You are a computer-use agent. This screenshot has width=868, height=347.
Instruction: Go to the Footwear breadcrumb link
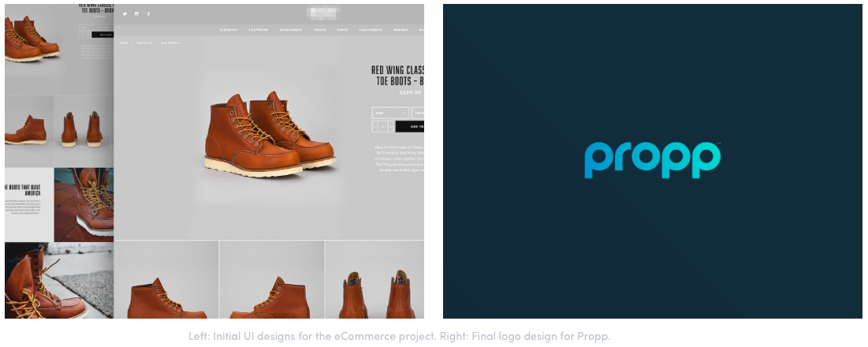point(143,43)
